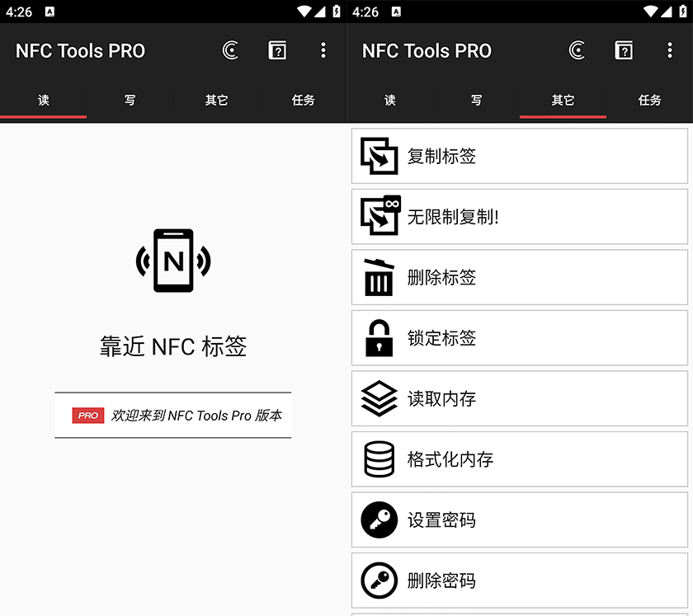
Task: Select 格式化内存 option
Action: pos(520,459)
